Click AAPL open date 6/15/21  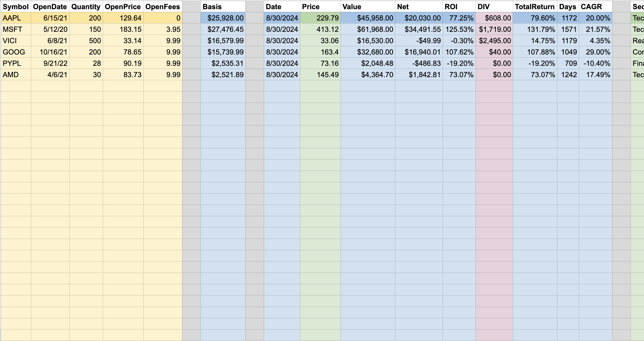pos(50,18)
